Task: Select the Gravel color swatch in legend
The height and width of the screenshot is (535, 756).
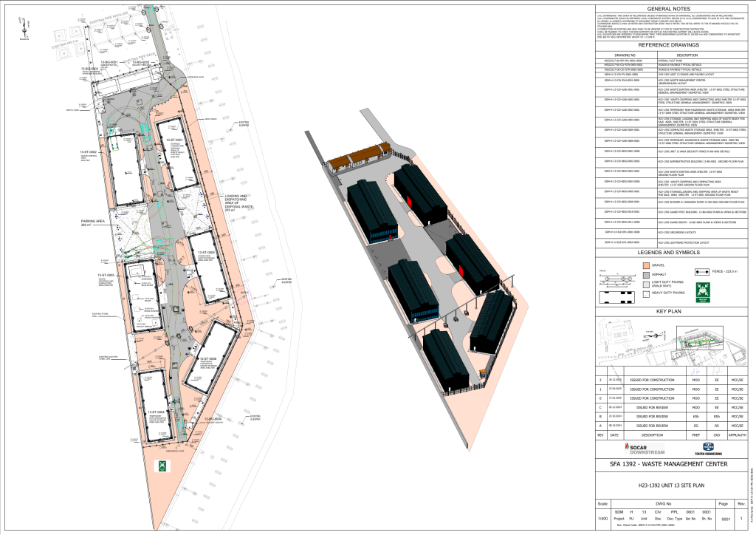Action: click(x=646, y=266)
